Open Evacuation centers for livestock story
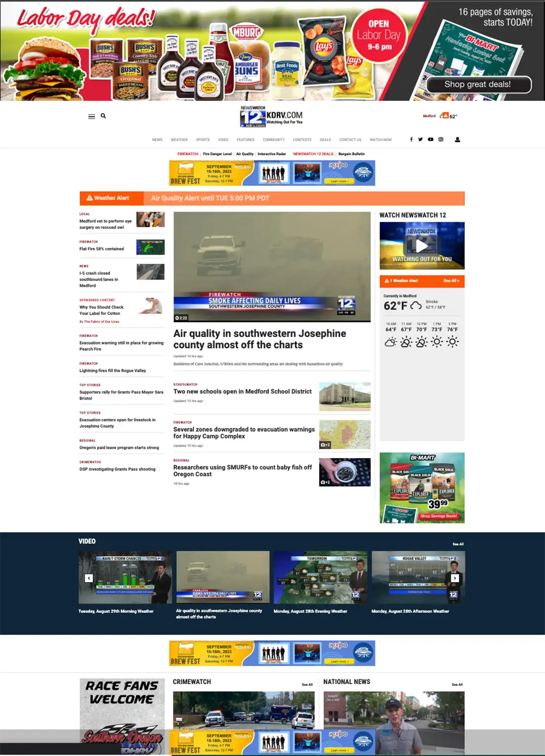Image resolution: width=545 pixels, height=756 pixels. coord(117,423)
